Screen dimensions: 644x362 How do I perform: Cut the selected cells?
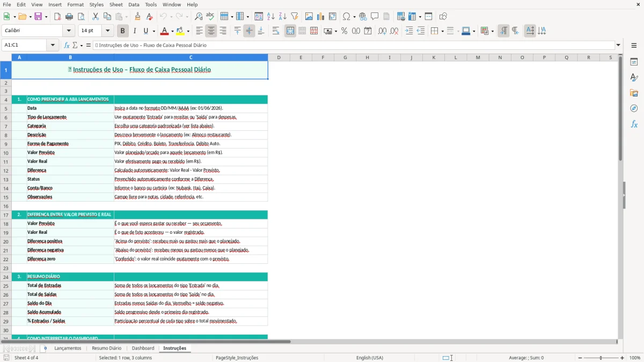96,17
